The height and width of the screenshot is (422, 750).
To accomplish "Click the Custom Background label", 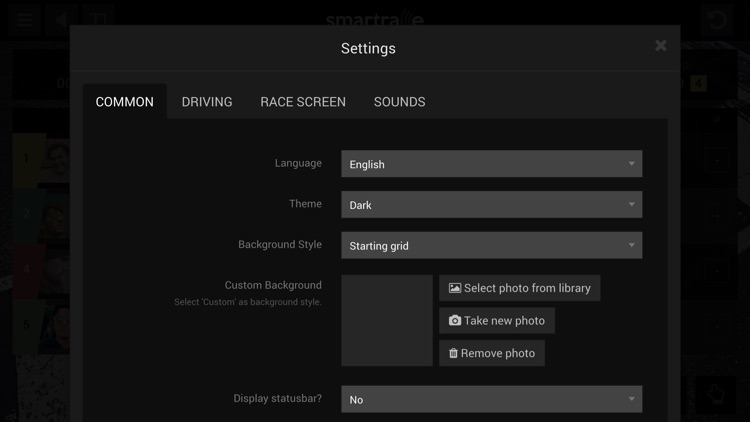I will tap(273, 285).
